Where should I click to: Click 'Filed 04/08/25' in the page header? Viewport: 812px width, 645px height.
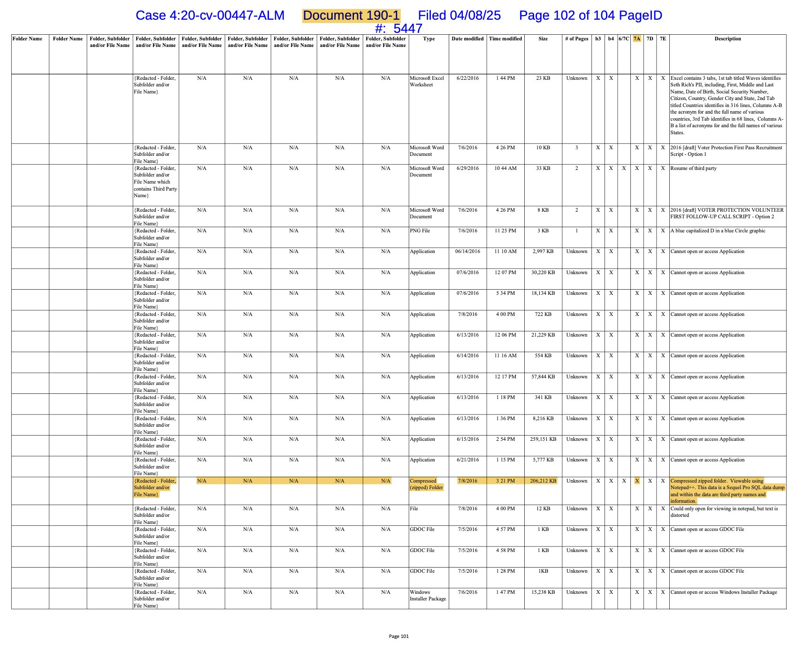click(x=459, y=15)
